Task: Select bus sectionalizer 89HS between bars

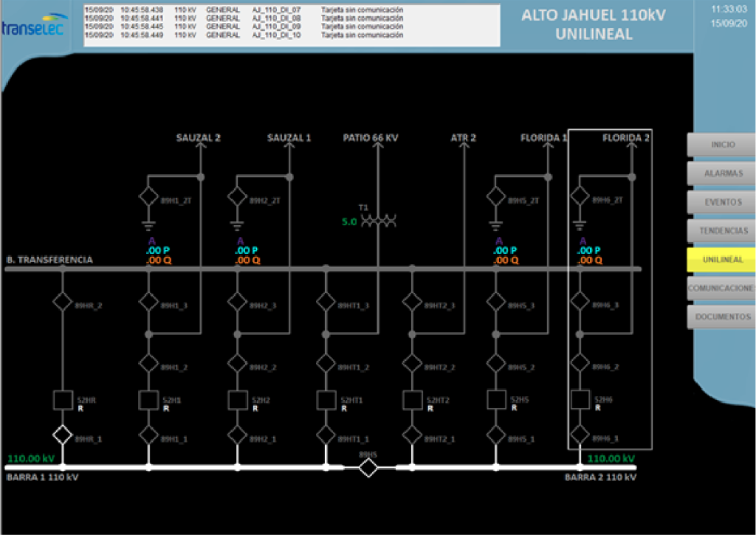Action: [x=368, y=468]
